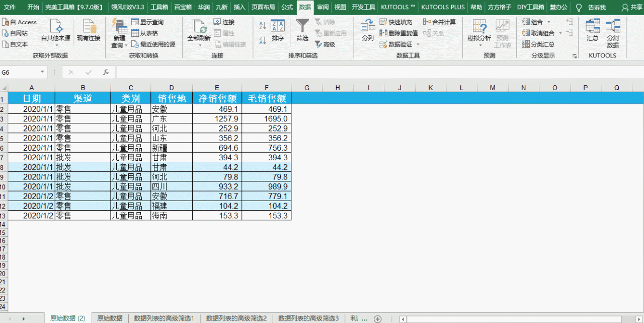Image resolution: width=644 pixels, height=323 pixels.
Task: Open Advanced filter (高级)
Action: [x=325, y=44]
